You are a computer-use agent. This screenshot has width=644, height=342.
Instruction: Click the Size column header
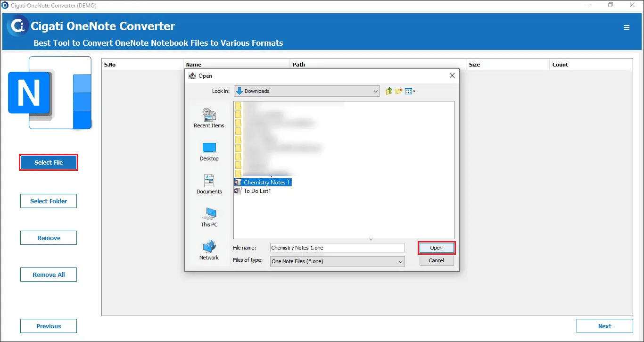[x=508, y=65]
